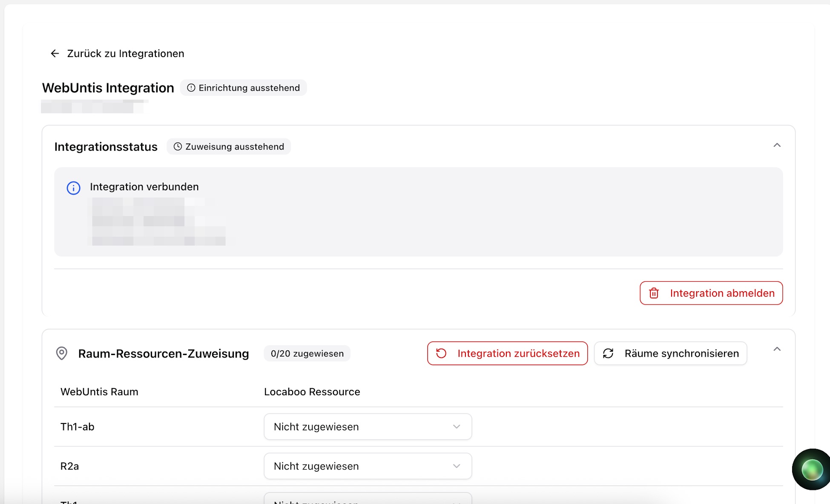
Task: Collapse the Raum-Ressourcen-Zuweisung section
Action: coord(777,349)
